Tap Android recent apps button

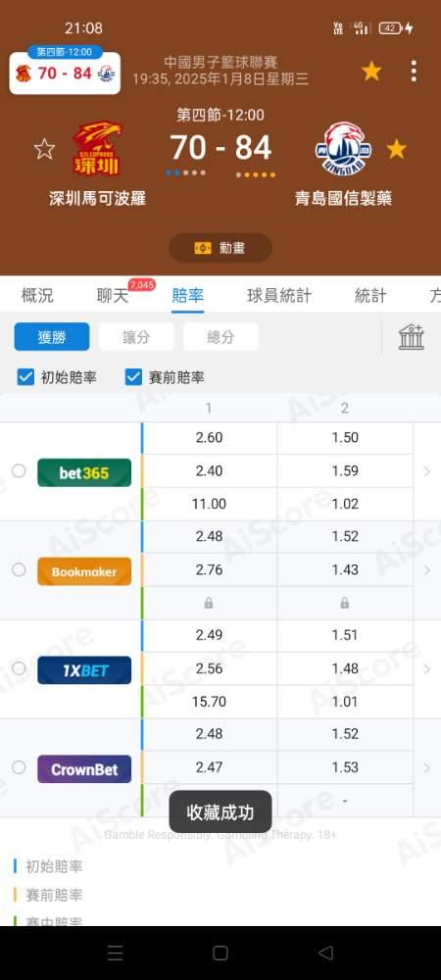115,953
